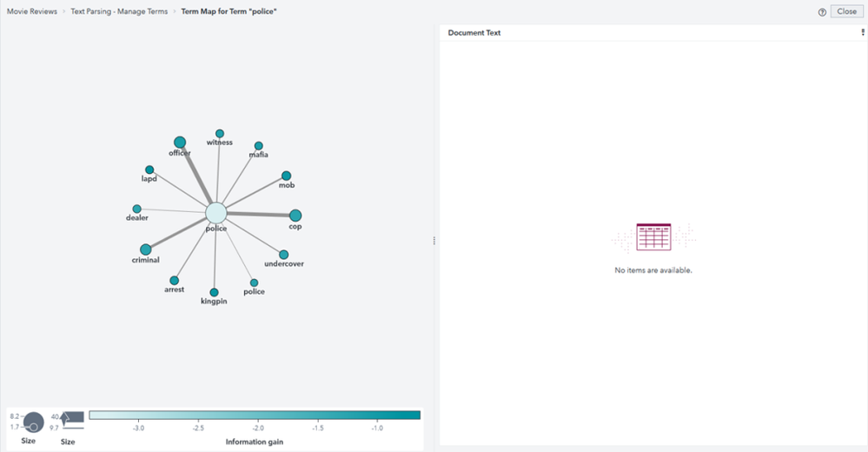Select the arrest term node

175,281
